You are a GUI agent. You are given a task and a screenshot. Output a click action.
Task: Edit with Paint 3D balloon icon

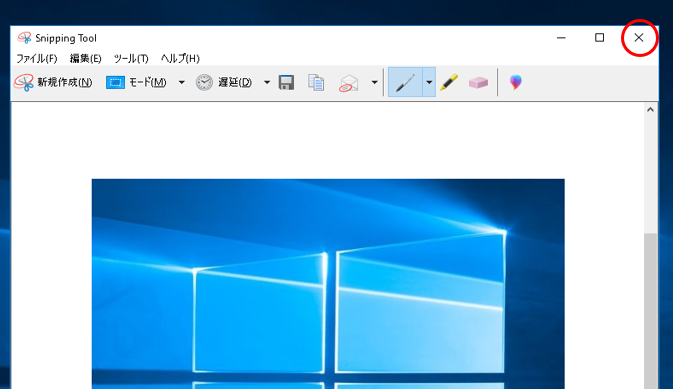(515, 82)
